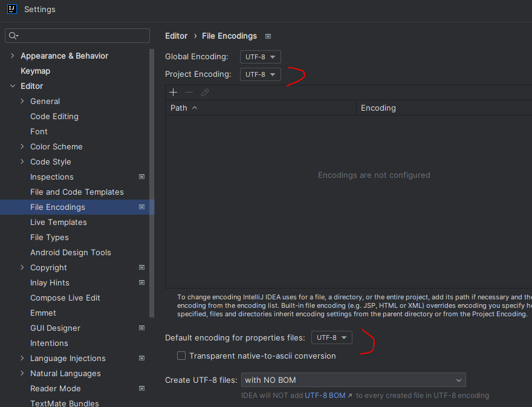Click the sort arrow next to Path header
Image resolution: width=532 pixels, height=407 pixels.
195,108
